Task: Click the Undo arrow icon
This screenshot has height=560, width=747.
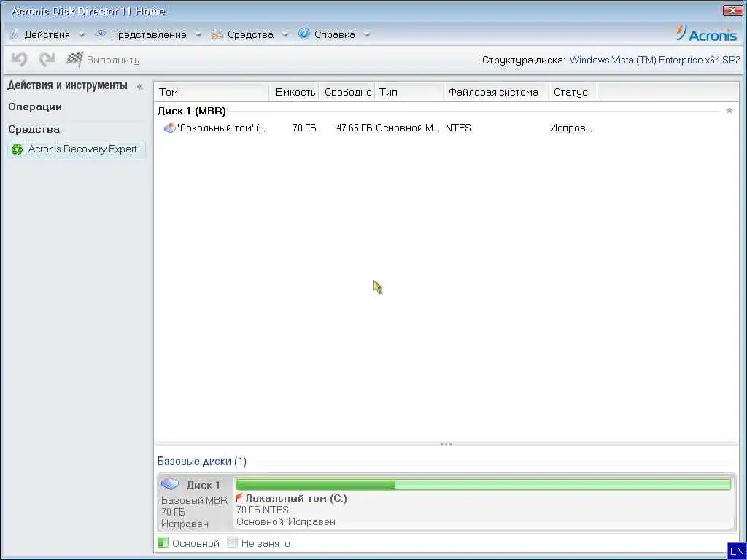Action: pyautogui.click(x=19, y=60)
